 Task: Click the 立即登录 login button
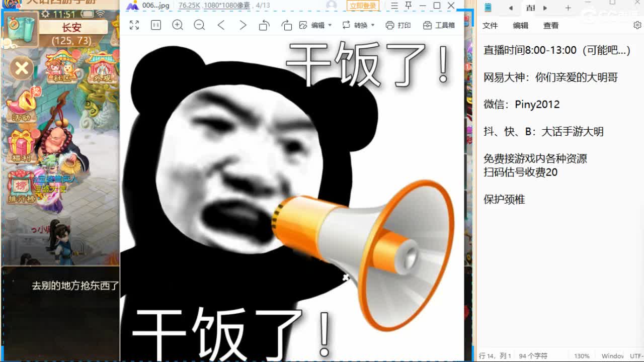coord(363,6)
